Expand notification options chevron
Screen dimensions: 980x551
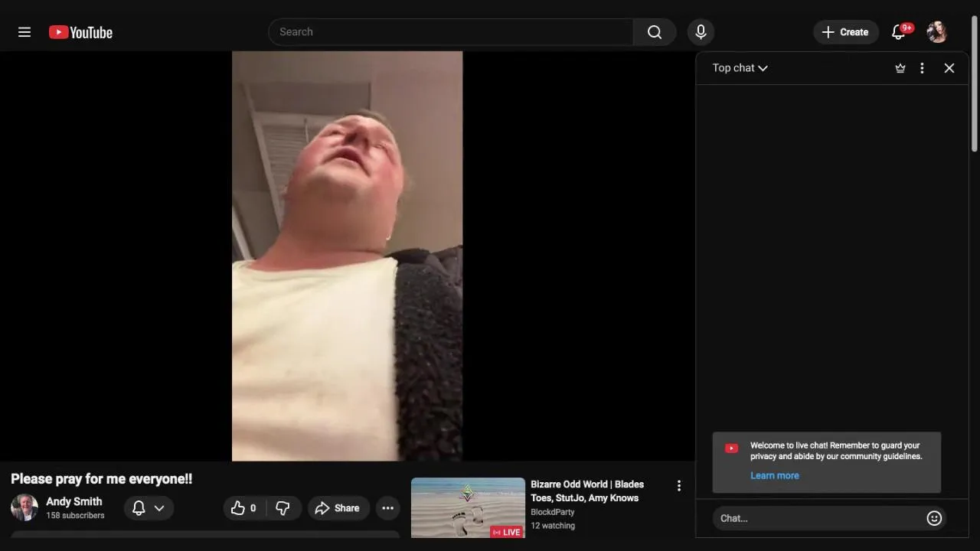[159, 508]
